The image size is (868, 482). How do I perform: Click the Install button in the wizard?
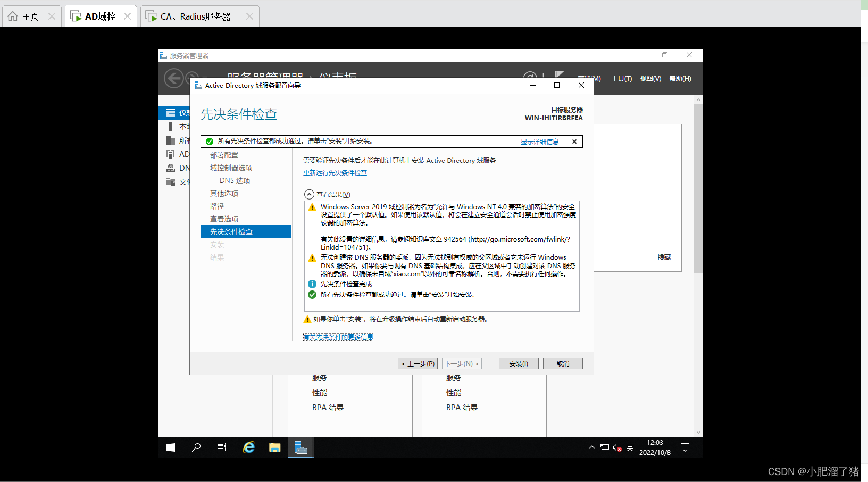[519, 363]
